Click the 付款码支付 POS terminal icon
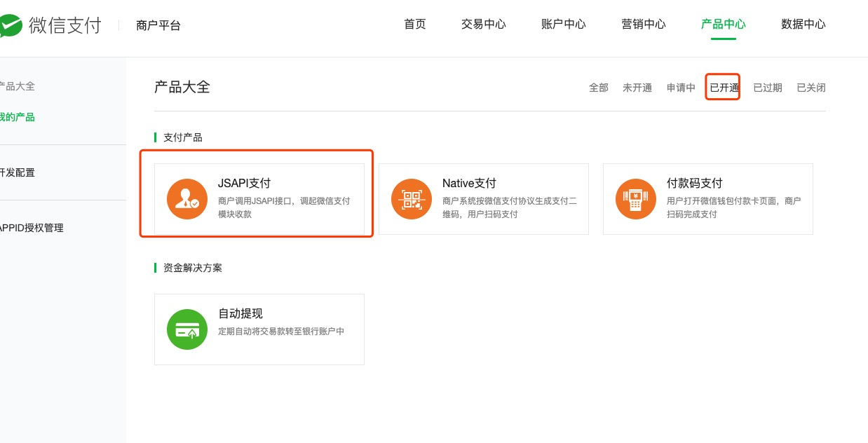868x443 pixels. (x=636, y=199)
